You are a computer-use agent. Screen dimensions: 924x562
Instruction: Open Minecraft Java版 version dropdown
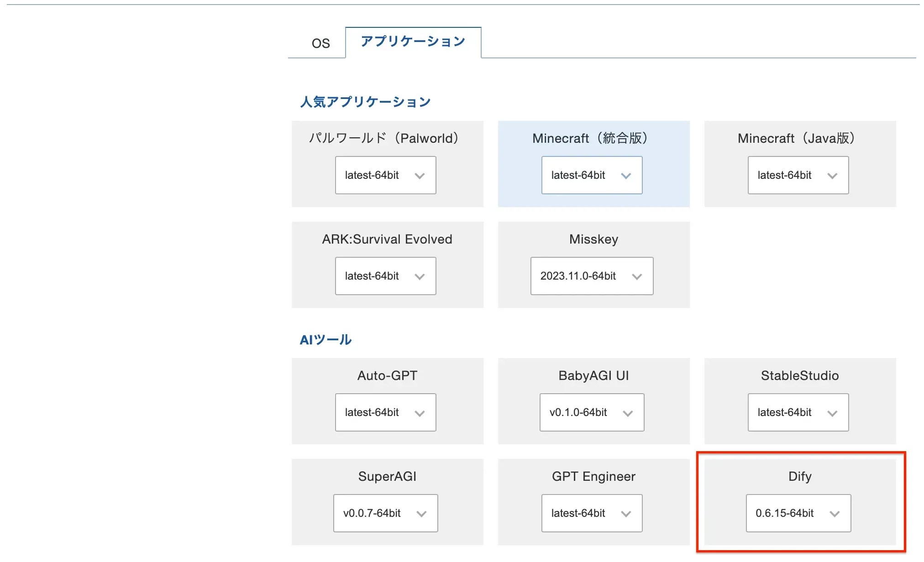[x=798, y=175]
